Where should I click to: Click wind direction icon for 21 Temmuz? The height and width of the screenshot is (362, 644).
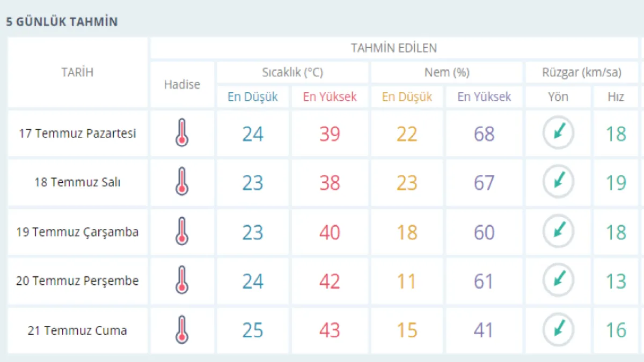[558, 330]
